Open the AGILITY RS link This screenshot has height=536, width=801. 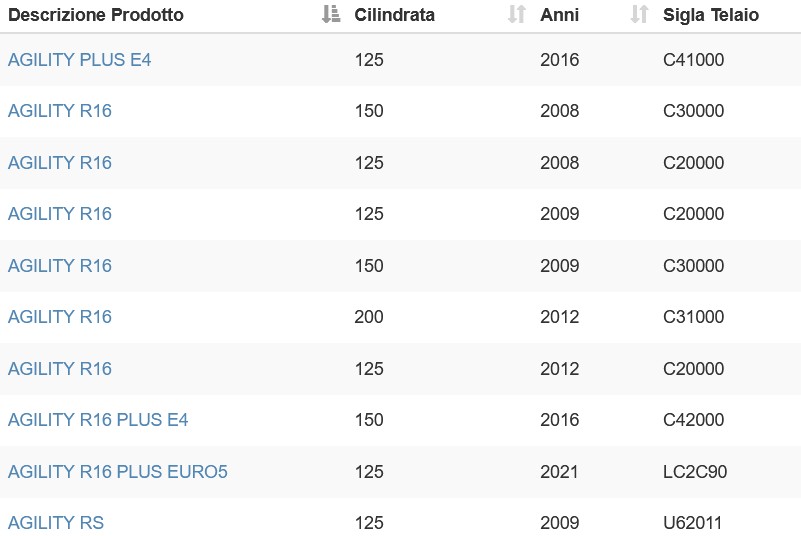56,523
